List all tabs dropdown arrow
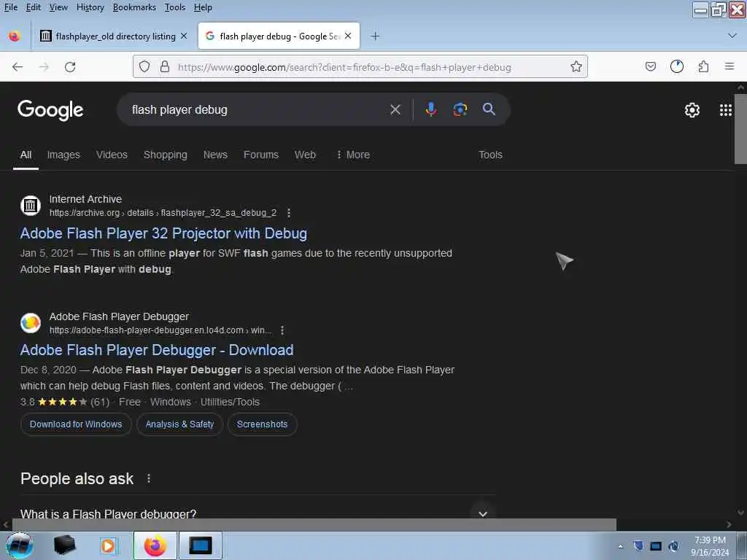This screenshot has width=747, height=560. 732,36
